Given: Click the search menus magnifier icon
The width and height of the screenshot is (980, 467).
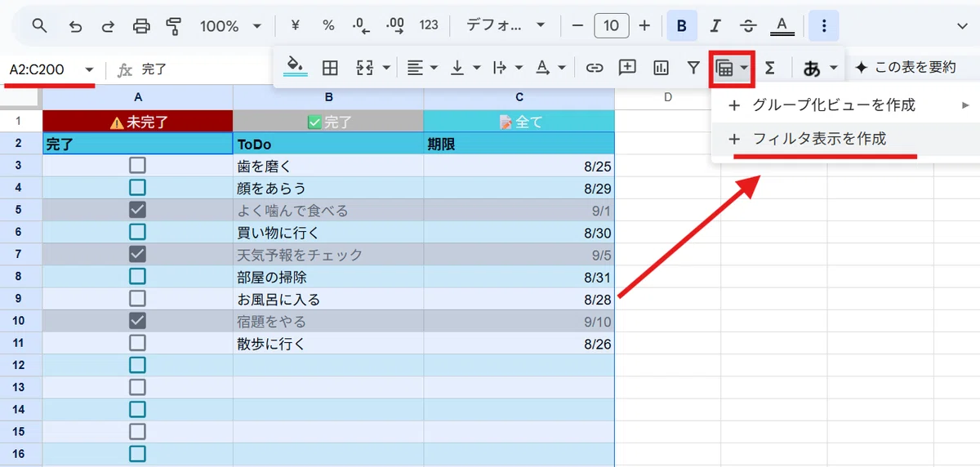Looking at the screenshot, I should coord(39,26).
